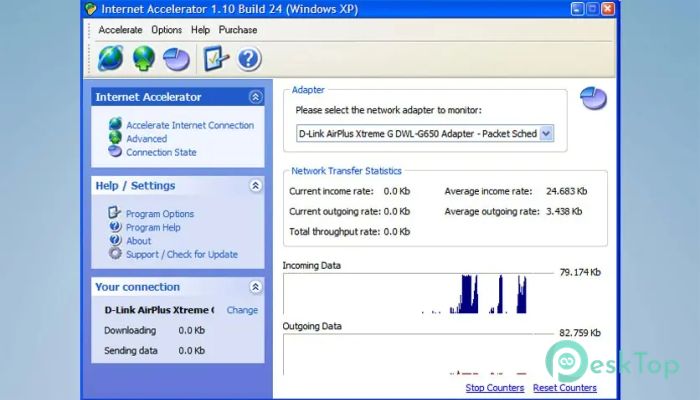
Task: Click the Connection State pie chart toolbar icon
Action: (176, 60)
